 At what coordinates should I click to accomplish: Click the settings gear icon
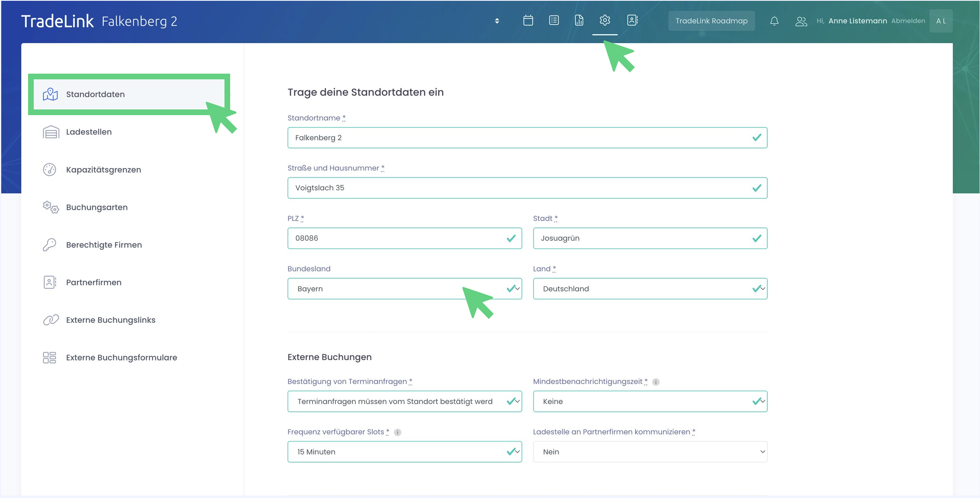[605, 20]
